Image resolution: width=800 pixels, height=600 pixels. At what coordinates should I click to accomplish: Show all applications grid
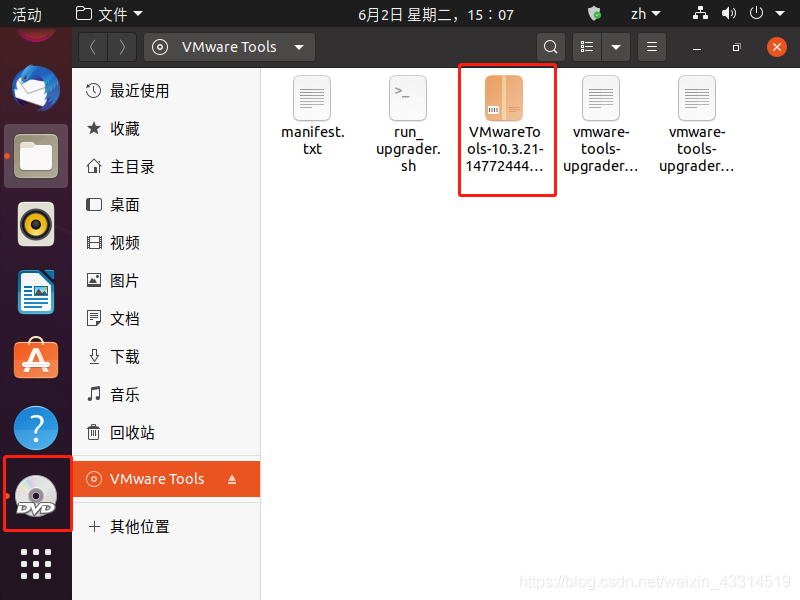point(36,563)
